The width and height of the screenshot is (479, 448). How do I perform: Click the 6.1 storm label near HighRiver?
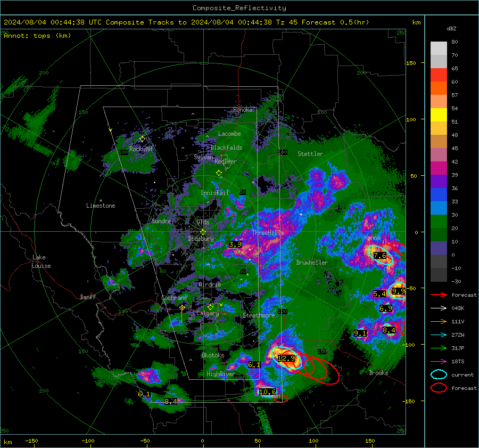pyautogui.click(x=254, y=365)
